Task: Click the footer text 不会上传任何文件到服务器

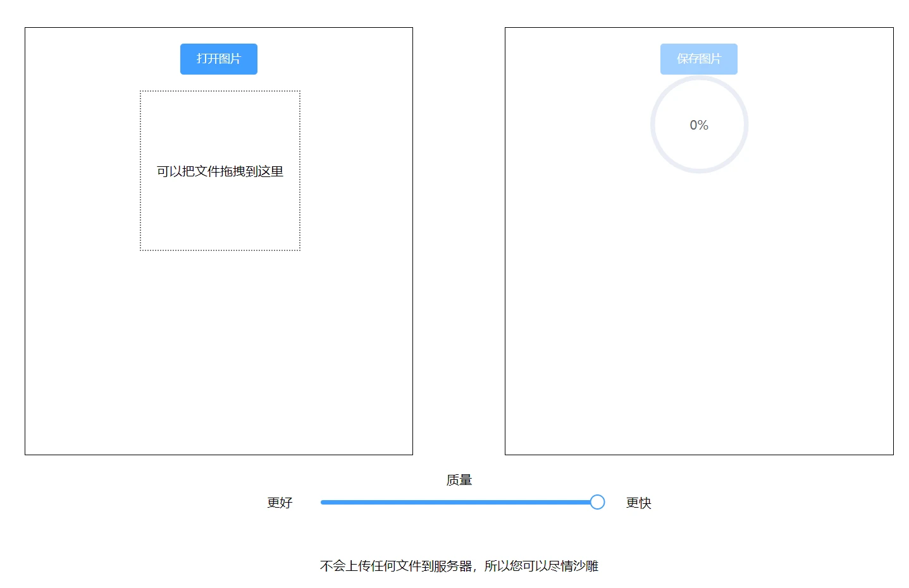Action: (395, 566)
